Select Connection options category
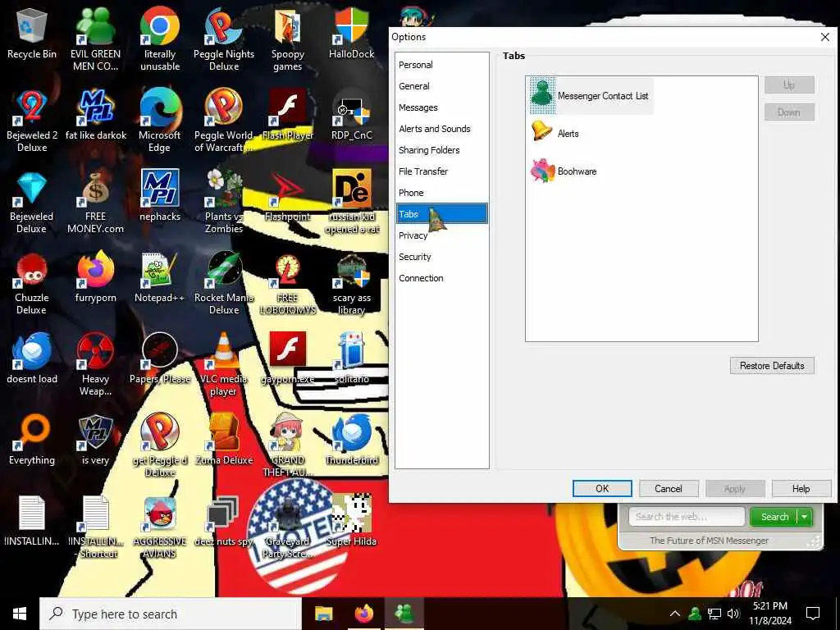840x630 pixels. [x=421, y=279]
